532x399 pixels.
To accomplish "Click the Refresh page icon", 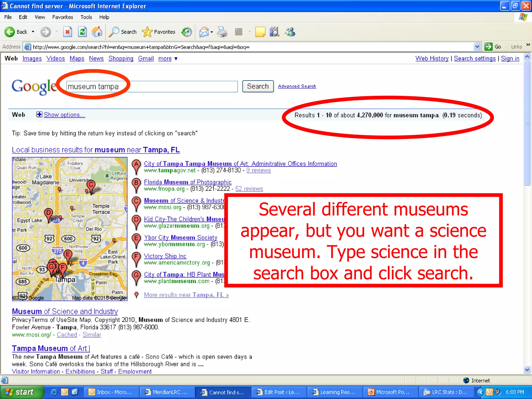I will click(x=82, y=32).
